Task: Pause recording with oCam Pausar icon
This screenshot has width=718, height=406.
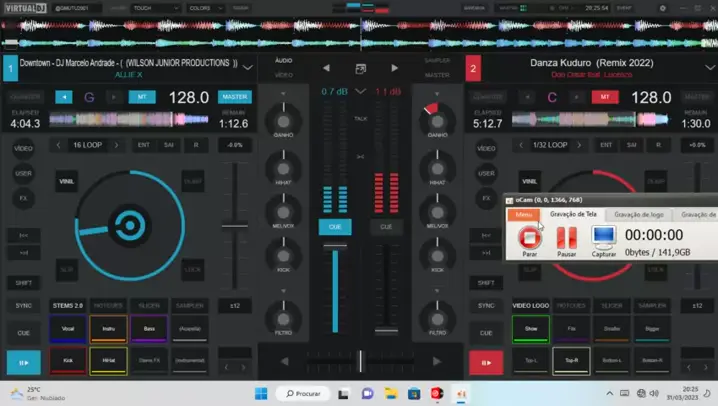Action: tap(566, 238)
